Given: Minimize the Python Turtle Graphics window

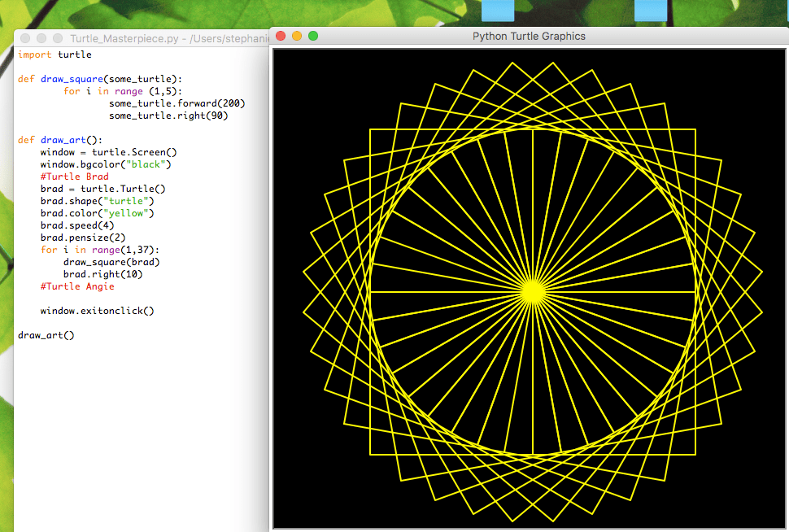Looking at the screenshot, I should (x=297, y=36).
